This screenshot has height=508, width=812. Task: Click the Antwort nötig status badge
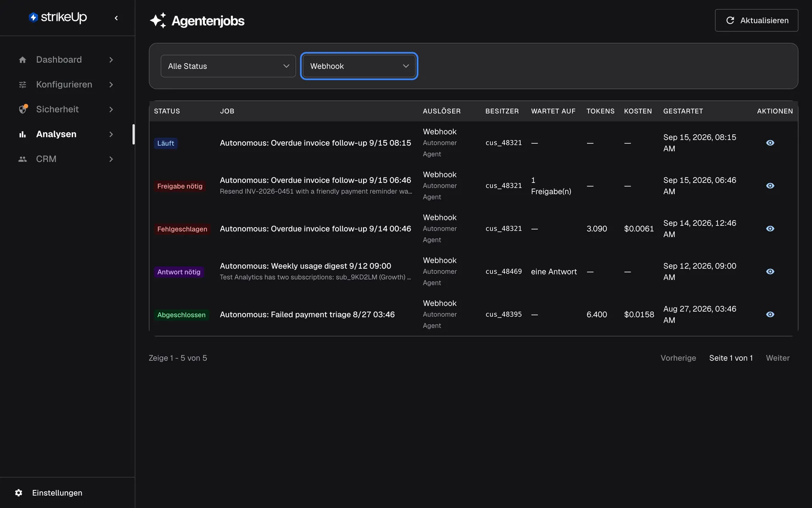click(179, 272)
